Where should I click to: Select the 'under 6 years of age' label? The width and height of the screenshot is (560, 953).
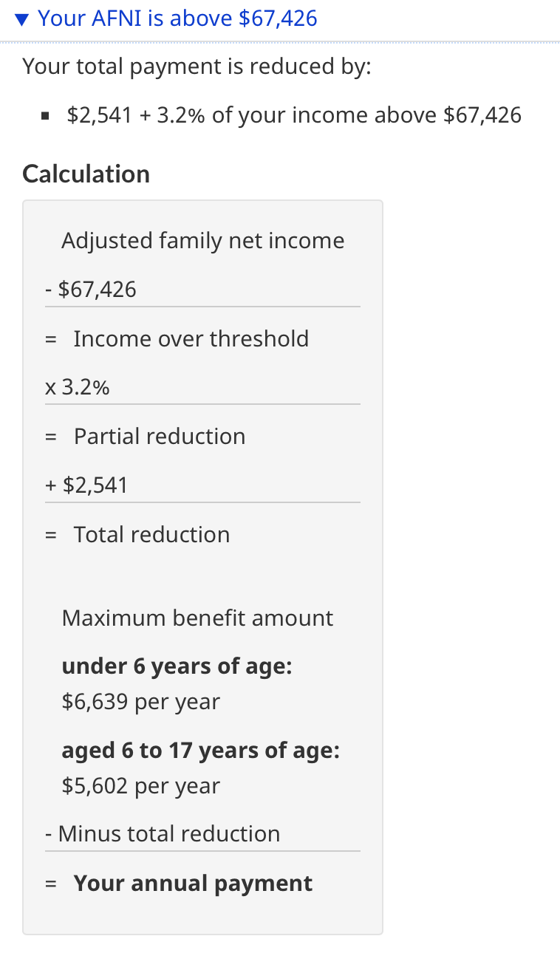[x=177, y=666]
